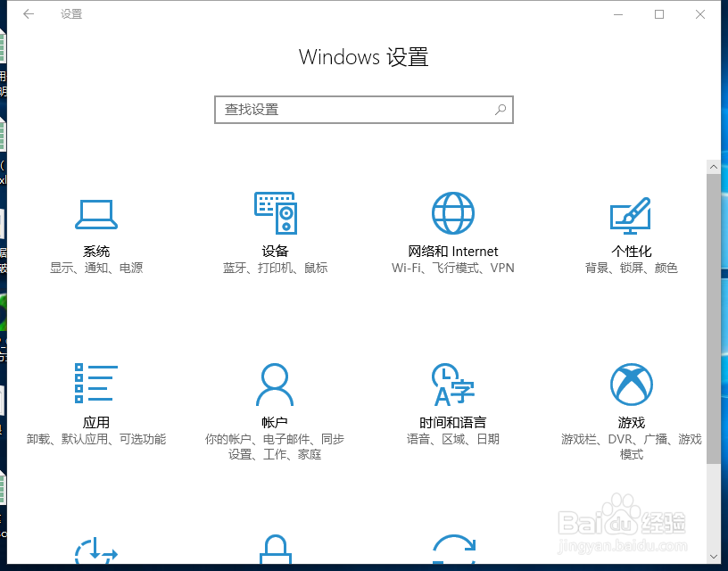Viewport: 728px width, 571px height.
Task: Open the System (系统) laptop icon
Action: (x=96, y=214)
